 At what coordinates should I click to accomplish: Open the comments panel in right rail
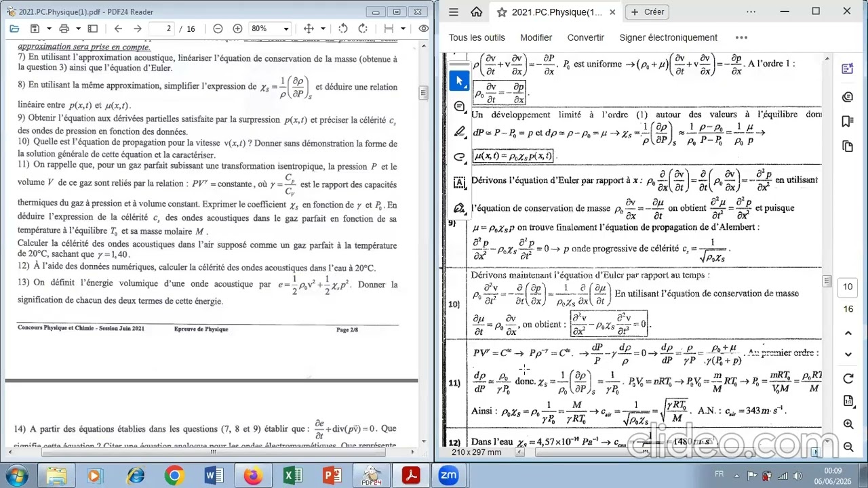[847, 97]
